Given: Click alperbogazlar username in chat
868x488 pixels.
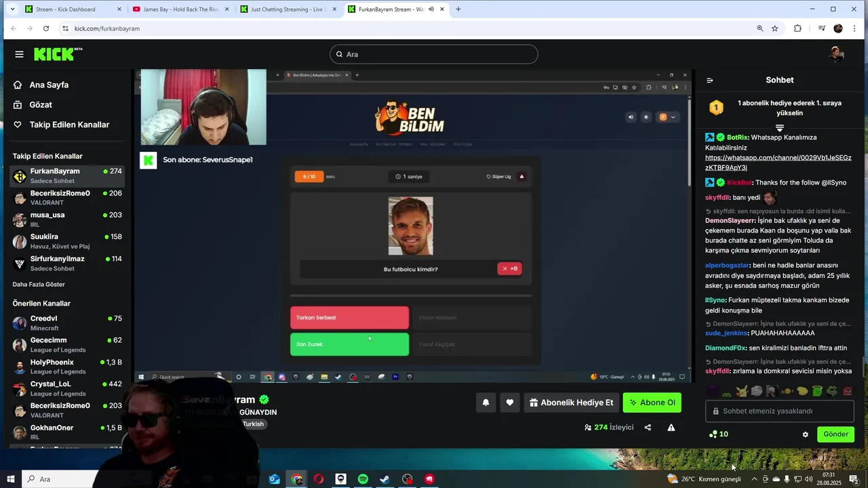Looking at the screenshot, I should pos(727,265).
